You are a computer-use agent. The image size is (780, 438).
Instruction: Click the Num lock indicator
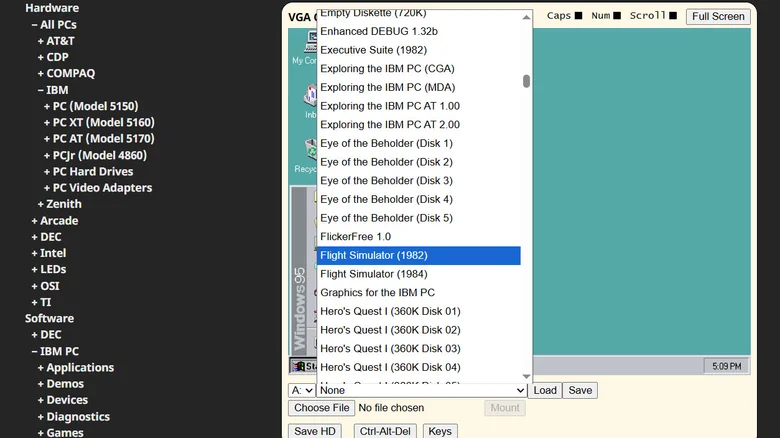(x=617, y=16)
